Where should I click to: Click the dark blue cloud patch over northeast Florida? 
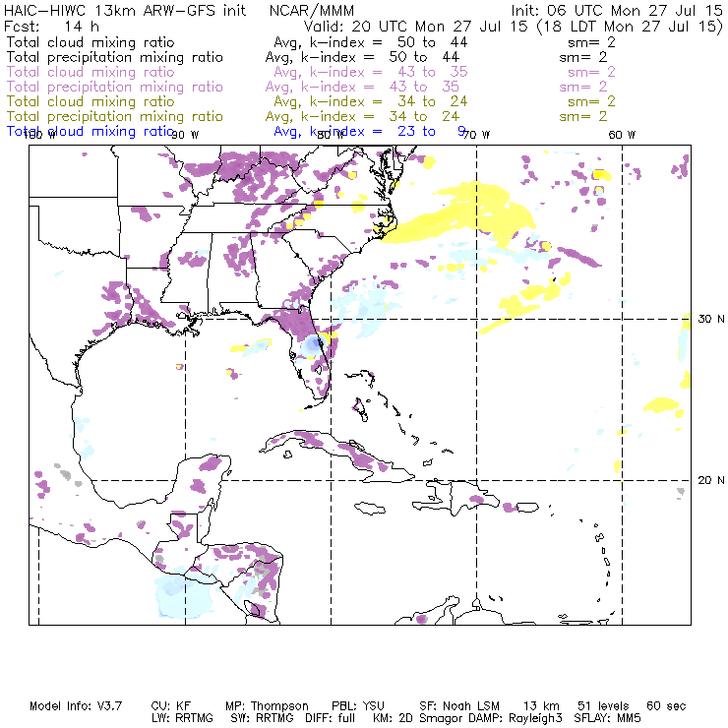click(314, 344)
